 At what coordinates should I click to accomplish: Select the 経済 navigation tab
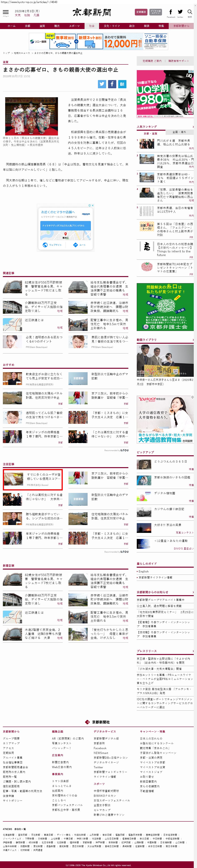tap(147, 26)
